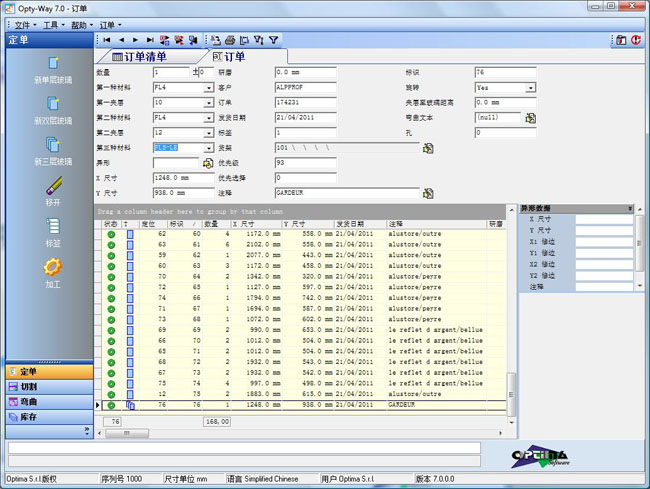Screen dimensions: 650x489
Task: Click the 加工 gear icon in sidebar
Action: click(x=53, y=267)
